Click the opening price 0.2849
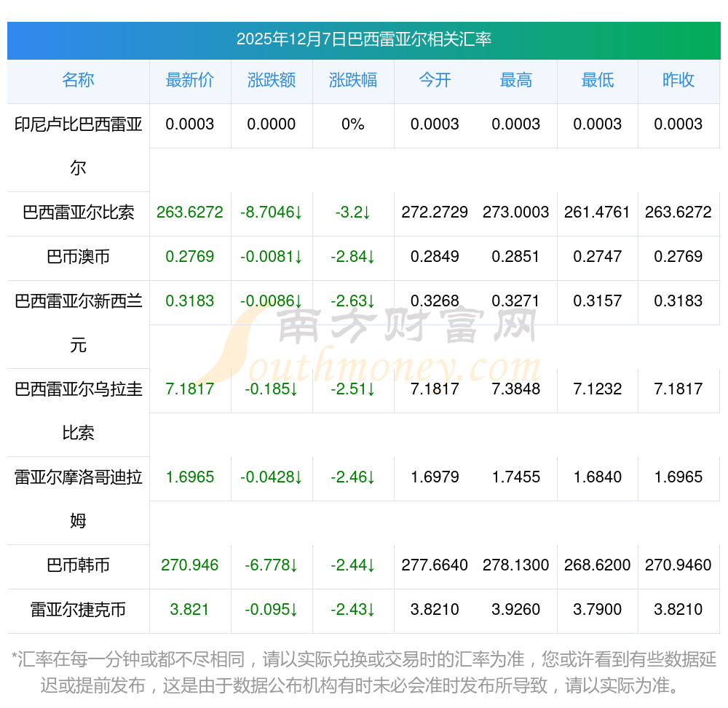 pos(435,257)
